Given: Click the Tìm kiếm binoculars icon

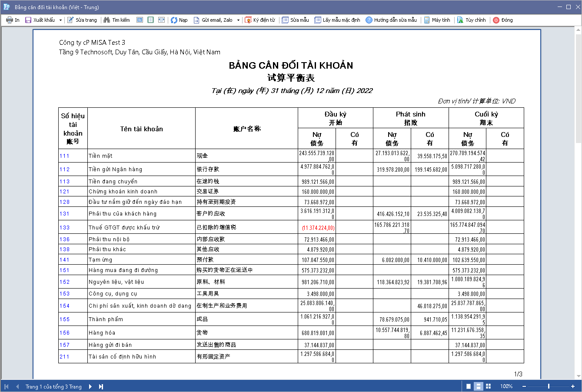Looking at the screenshot, I should click(x=107, y=20).
